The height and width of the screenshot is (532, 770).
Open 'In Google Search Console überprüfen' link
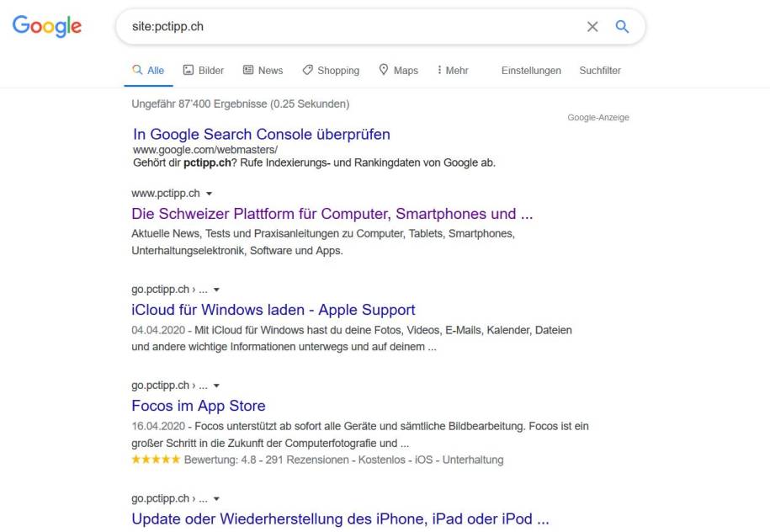(x=262, y=135)
